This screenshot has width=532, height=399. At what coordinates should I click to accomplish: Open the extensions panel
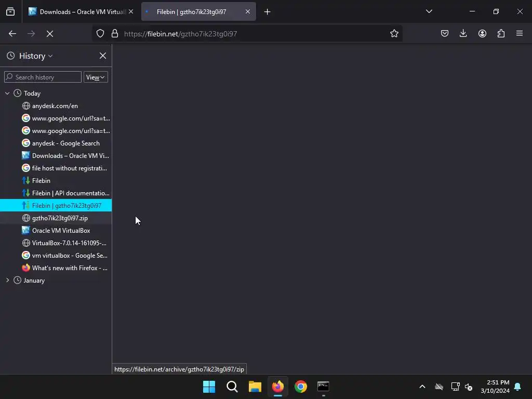click(501, 33)
